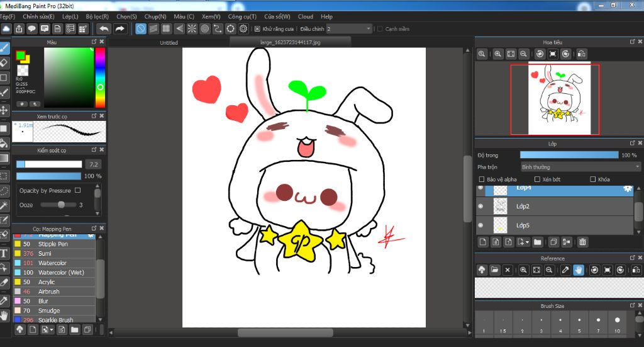Open the Pha trộn blend mode dropdown

click(x=580, y=167)
